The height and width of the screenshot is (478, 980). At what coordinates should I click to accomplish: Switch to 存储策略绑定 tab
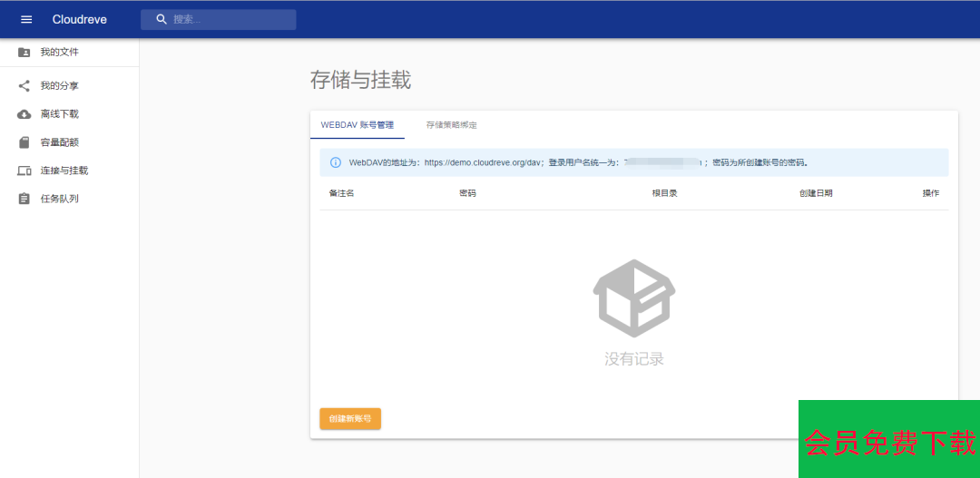click(x=451, y=125)
